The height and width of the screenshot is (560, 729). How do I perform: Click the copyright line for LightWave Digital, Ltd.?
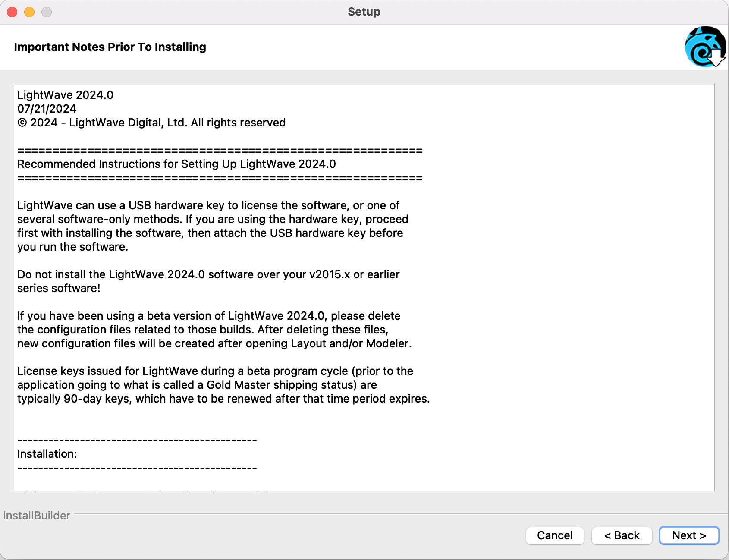(x=151, y=123)
